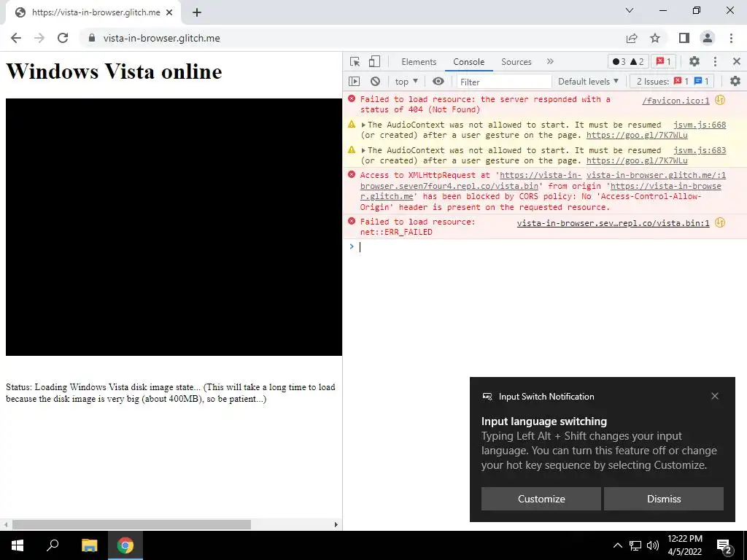Open the /favicon.ico:1 source link
Image resolution: width=747 pixels, height=560 pixels.
[676, 101]
